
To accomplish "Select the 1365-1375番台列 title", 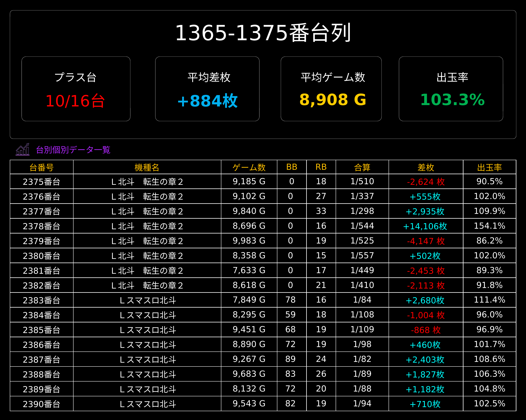I will (x=263, y=33).
